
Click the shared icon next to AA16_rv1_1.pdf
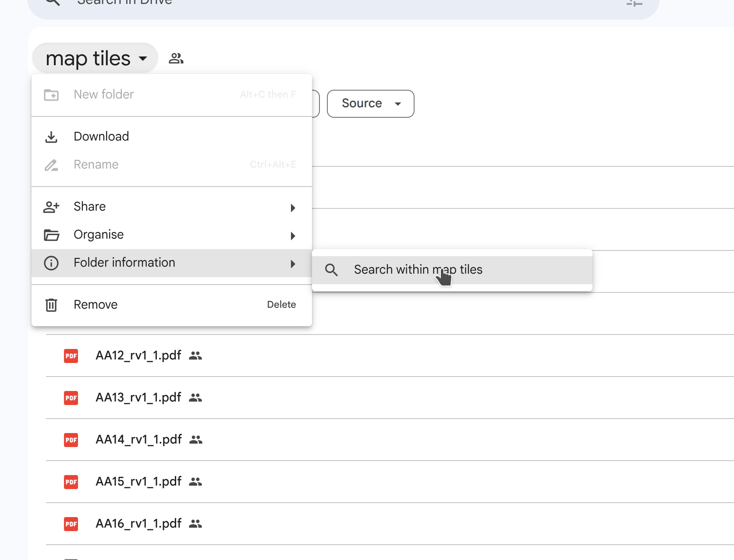point(195,523)
